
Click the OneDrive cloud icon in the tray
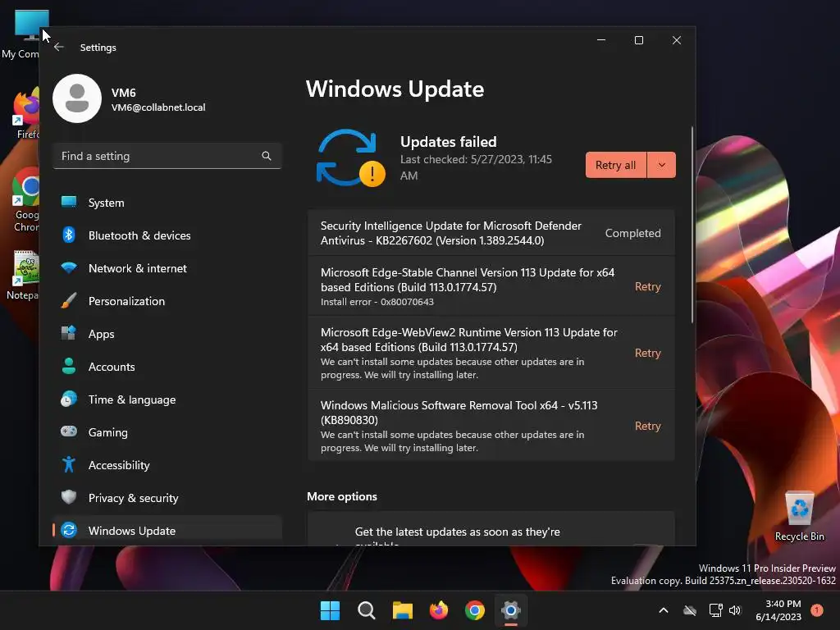[x=690, y=610]
